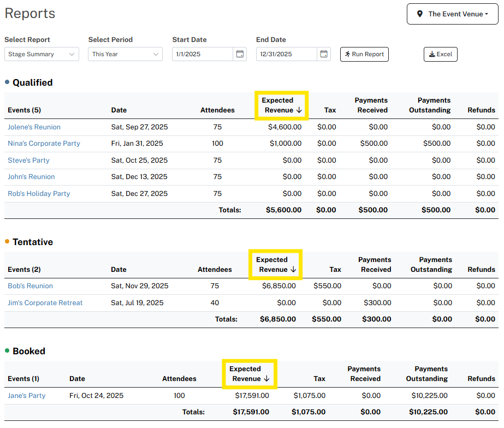The image size is (504, 428).
Task: Sort Booked table by Refunds header
Action: [481, 379]
